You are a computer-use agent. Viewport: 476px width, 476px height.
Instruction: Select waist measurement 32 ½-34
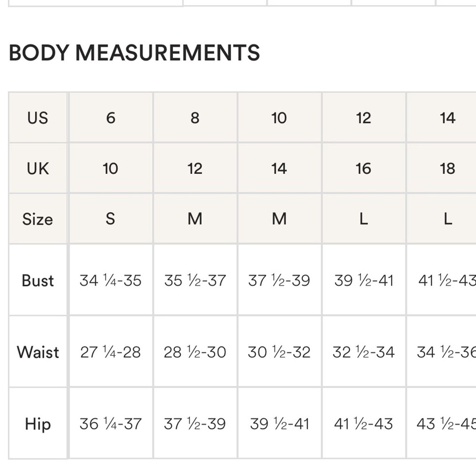364,352
